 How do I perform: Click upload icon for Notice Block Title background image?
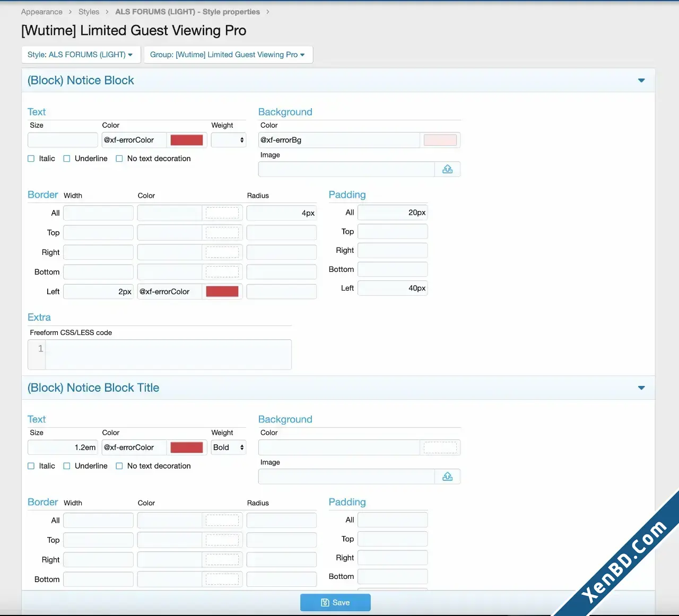pyautogui.click(x=447, y=477)
